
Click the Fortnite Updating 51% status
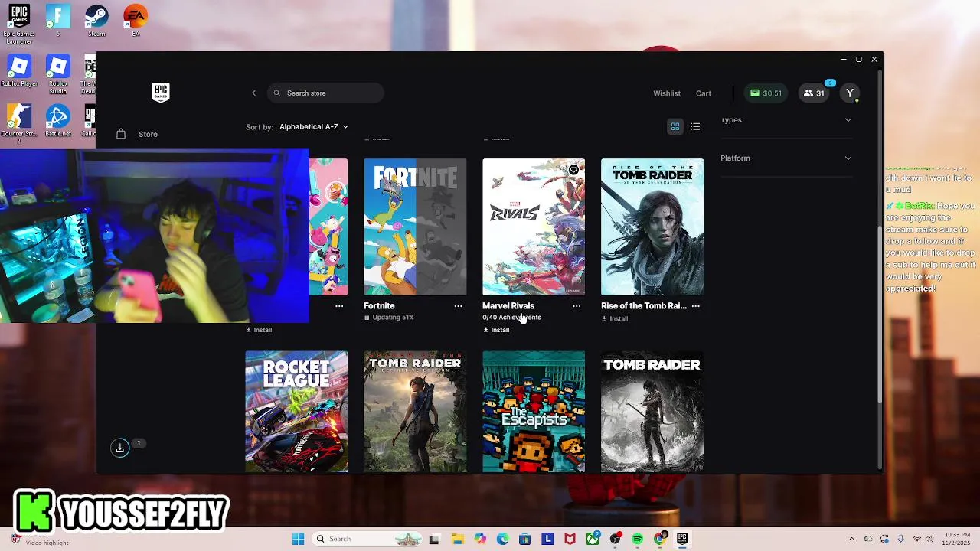pos(389,318)
